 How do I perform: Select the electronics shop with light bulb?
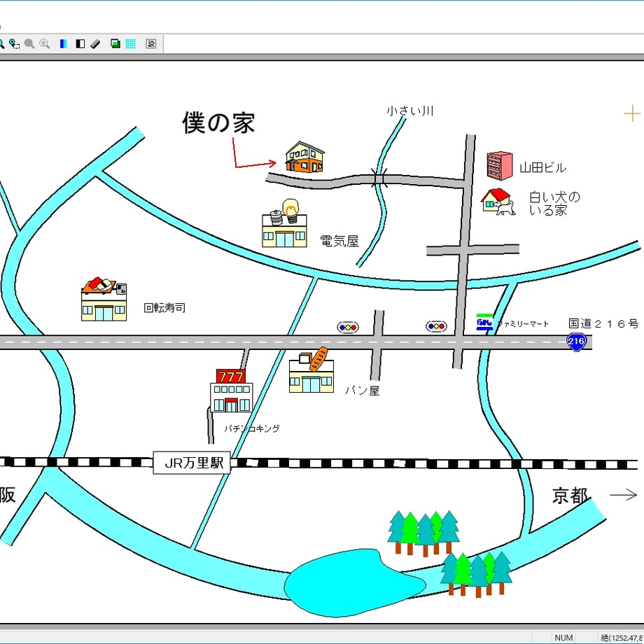pos(285,223)
